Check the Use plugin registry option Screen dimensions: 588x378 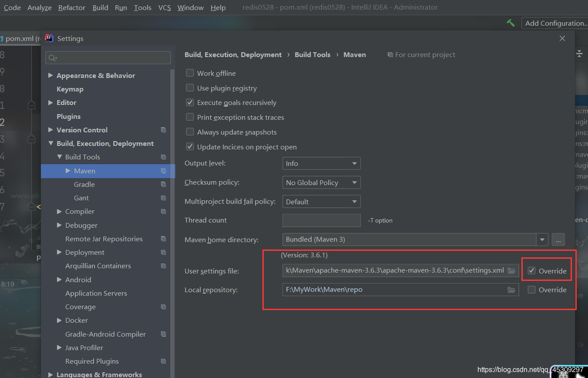[190, 88]
